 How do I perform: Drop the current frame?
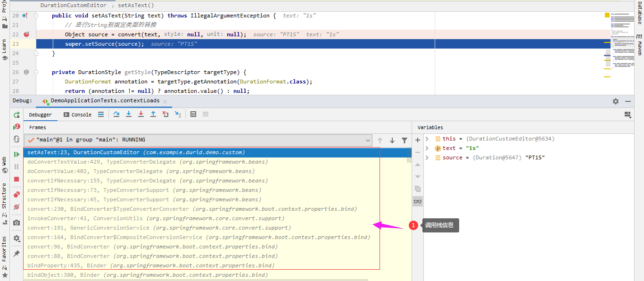click(x=165, y=114)
